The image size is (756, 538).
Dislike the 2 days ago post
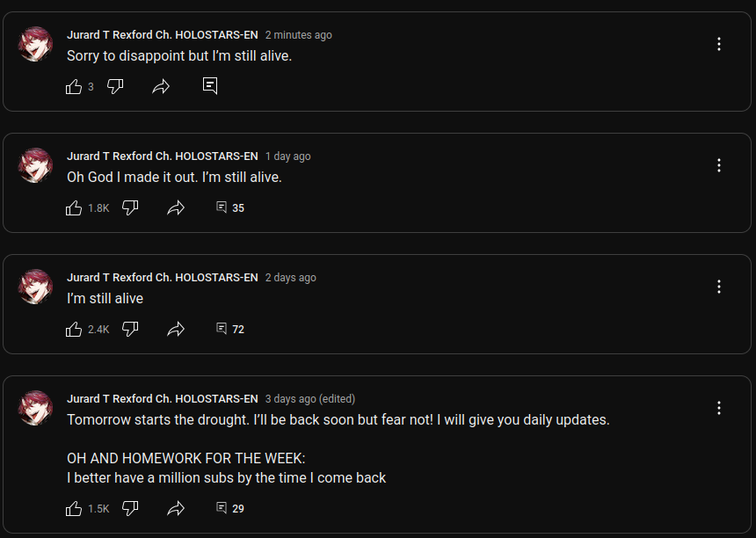tap(130, 330)
